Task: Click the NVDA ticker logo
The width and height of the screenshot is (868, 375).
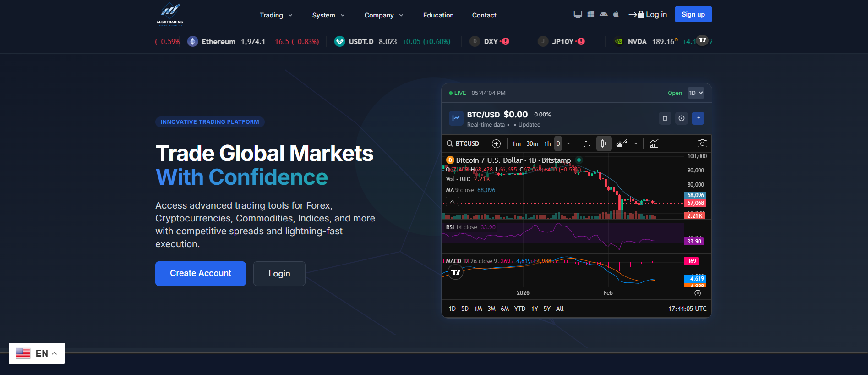Action: (619, 41)
